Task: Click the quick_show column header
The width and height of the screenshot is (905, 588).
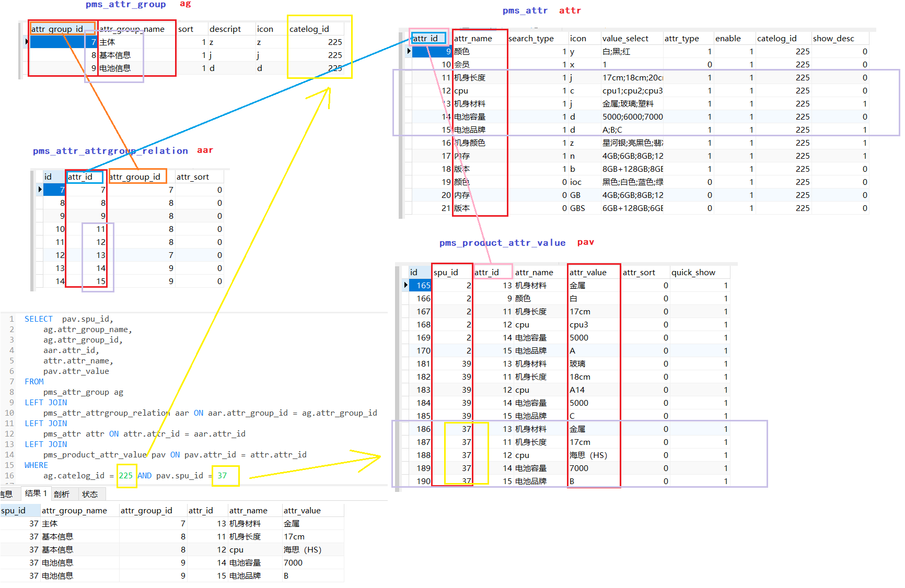Action: pyautogui.click(x=693, y=272)
